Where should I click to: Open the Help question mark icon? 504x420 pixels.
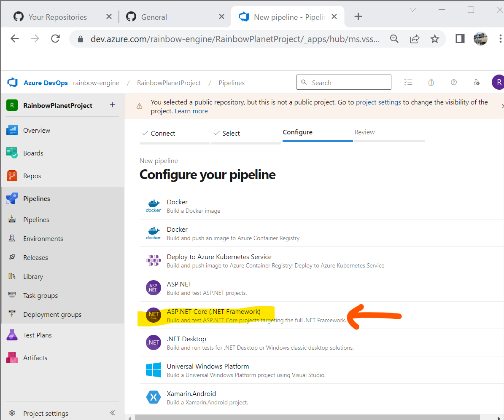pyautogui.click(x=454, y=82)
